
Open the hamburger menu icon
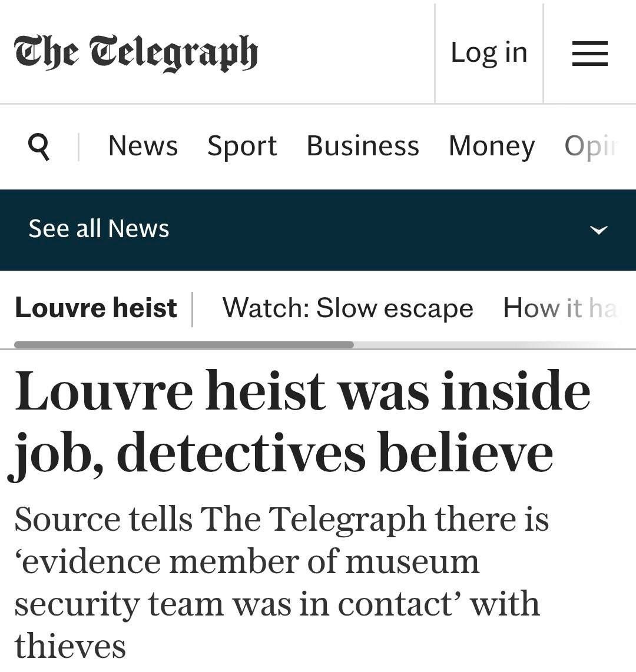pos(589,53)
